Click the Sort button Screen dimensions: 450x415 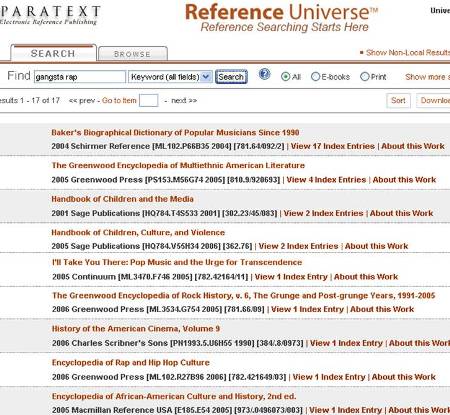[398, 101]
